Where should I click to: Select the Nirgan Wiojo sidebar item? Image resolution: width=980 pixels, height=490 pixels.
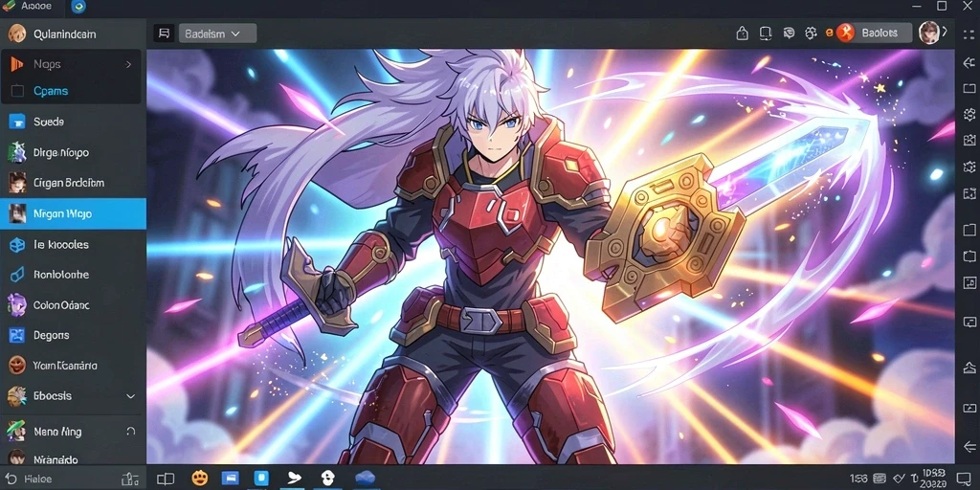pos(73,213)
